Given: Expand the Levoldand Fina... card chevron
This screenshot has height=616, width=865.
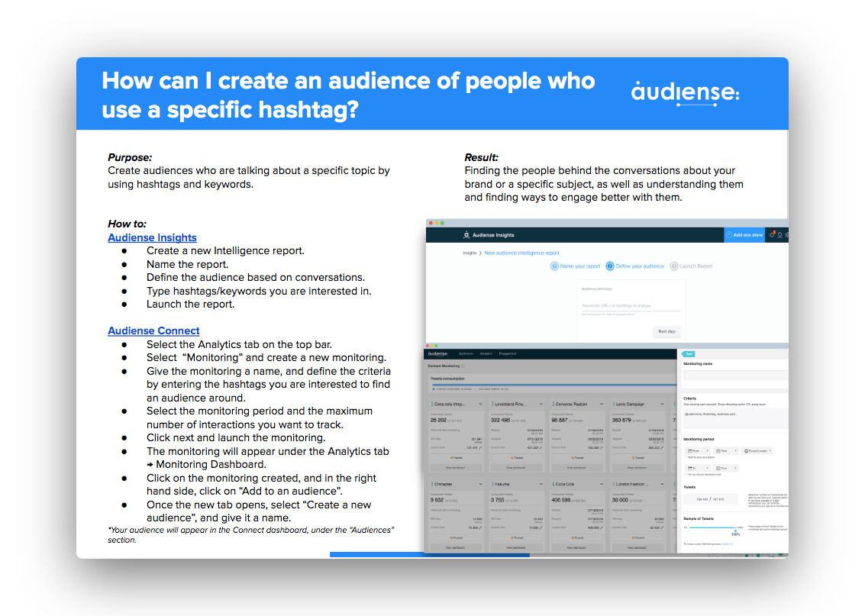Looking at the screenshot, I should (541, 404).
